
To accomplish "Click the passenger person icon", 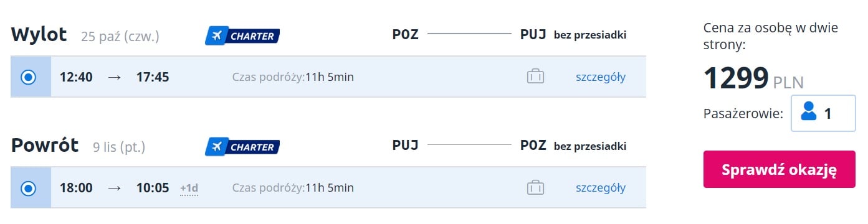I will pyautogui.click(x=809, y=113).
